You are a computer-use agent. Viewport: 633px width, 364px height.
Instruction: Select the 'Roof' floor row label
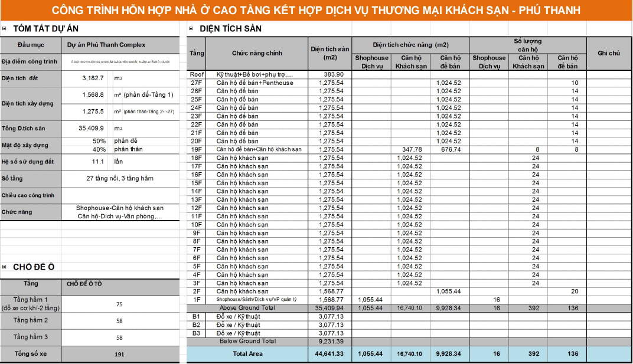197,75
